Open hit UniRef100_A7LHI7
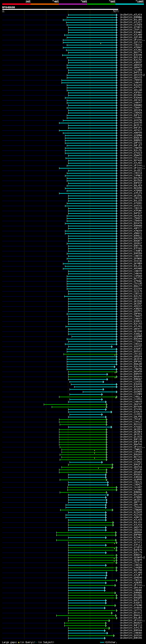 pos(131,22)
